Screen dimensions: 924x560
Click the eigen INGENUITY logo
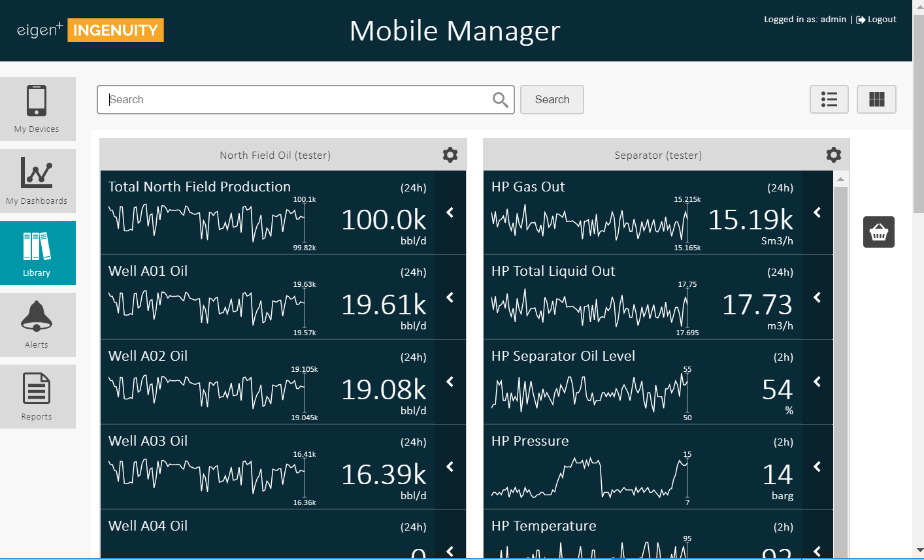click(90, 30)
